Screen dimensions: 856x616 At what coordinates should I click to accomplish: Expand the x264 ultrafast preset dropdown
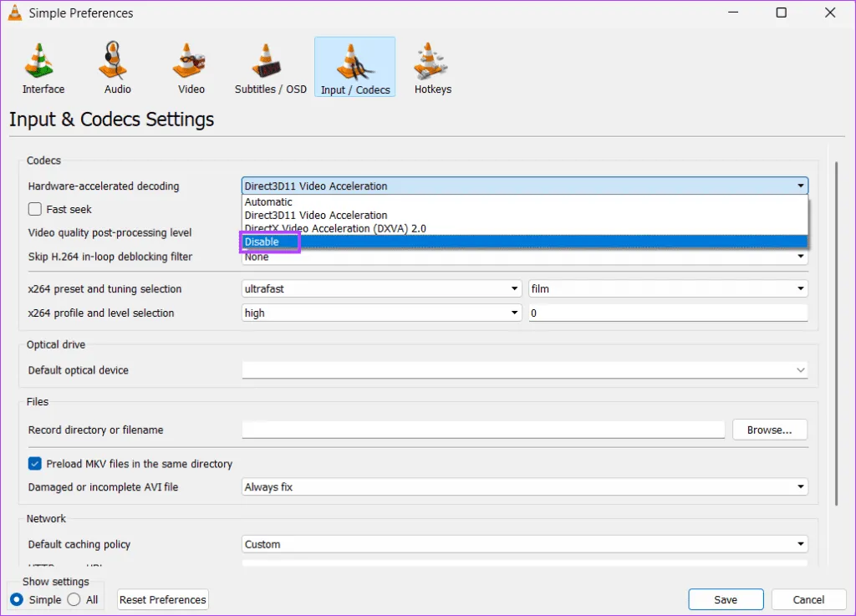point(382,289)
